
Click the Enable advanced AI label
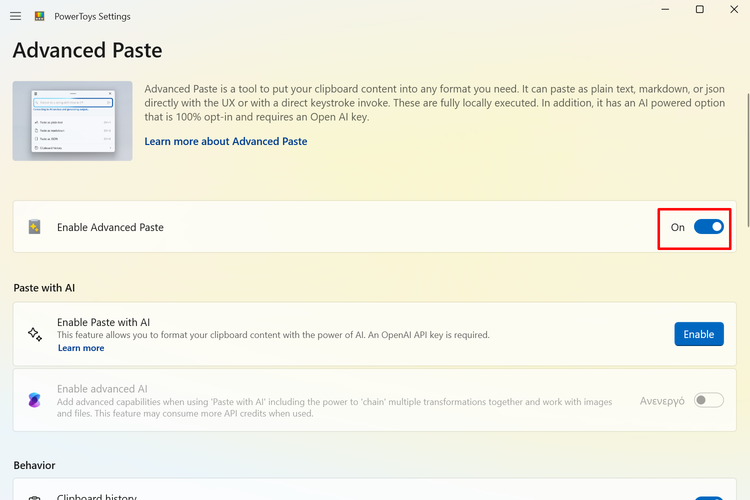102,389
